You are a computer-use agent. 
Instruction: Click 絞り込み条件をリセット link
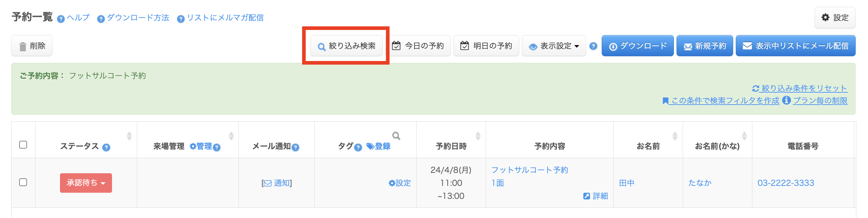[800, 88]
